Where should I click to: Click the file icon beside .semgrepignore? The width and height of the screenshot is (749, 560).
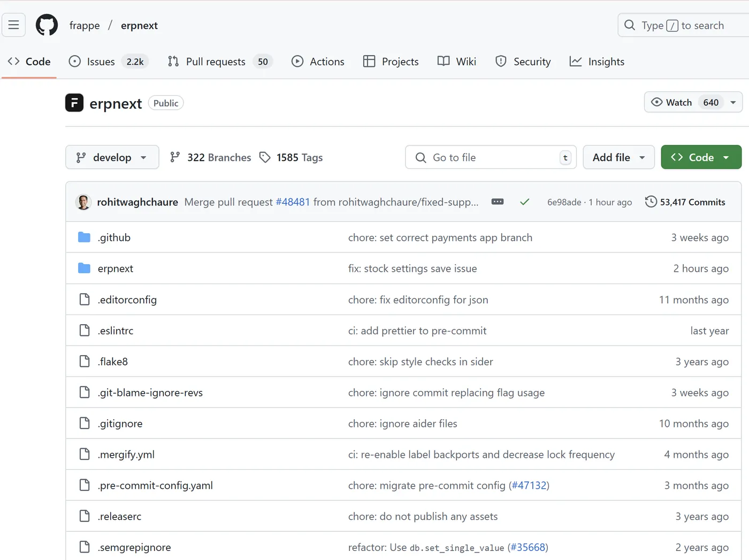(85, 547)
